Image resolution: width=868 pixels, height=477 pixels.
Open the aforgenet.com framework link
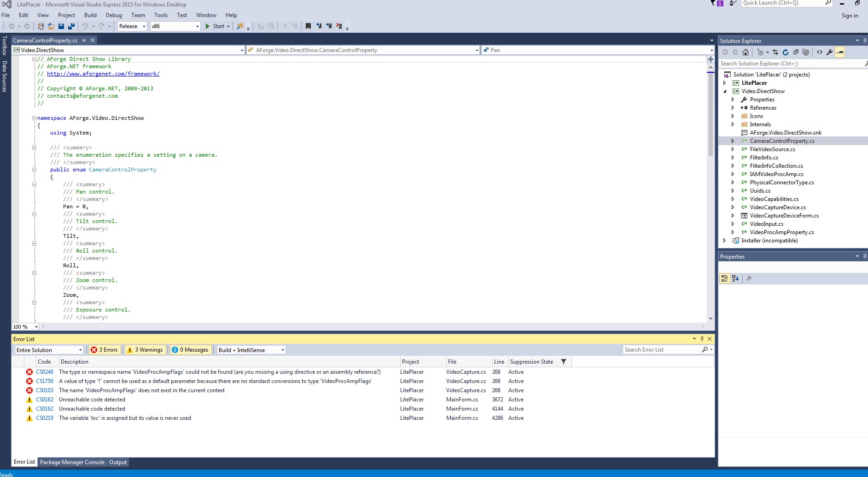[x=103, y=74]
